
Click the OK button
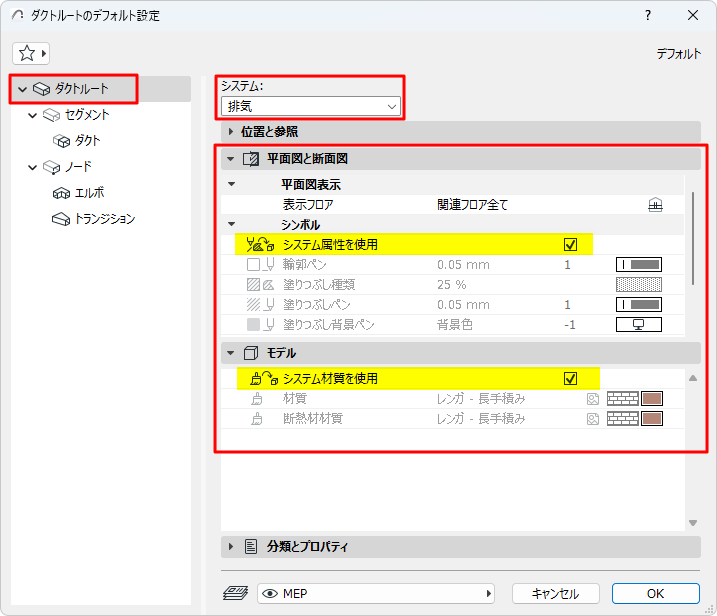655,594
